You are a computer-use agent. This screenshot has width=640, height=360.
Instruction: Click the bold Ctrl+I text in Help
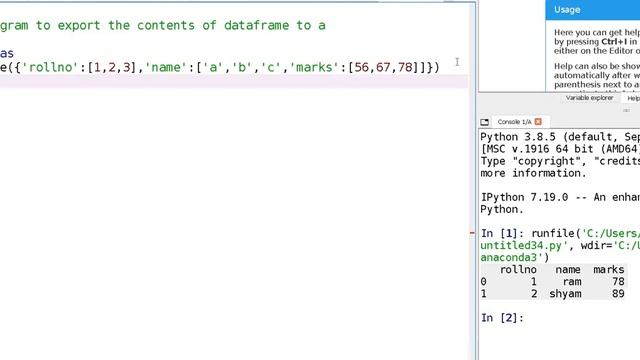click(614, 42)
